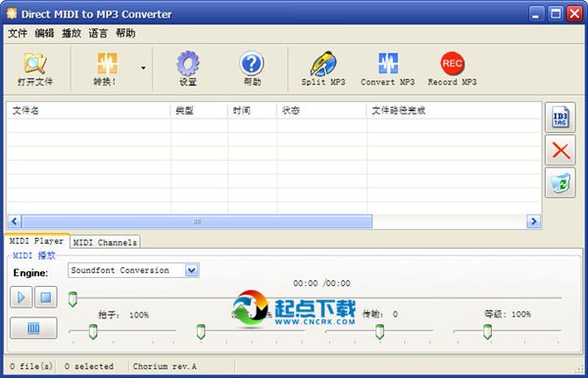This screenshot has height=378, width=588.
Task: Click the file list left scroll arrow
Action: click(15, 221)
